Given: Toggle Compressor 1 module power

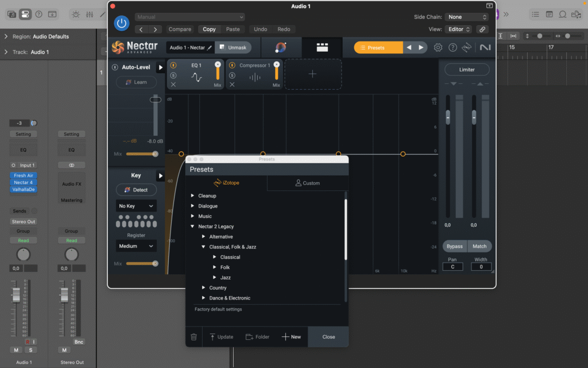Looking at the screenshot, I should tap(232, 66).
